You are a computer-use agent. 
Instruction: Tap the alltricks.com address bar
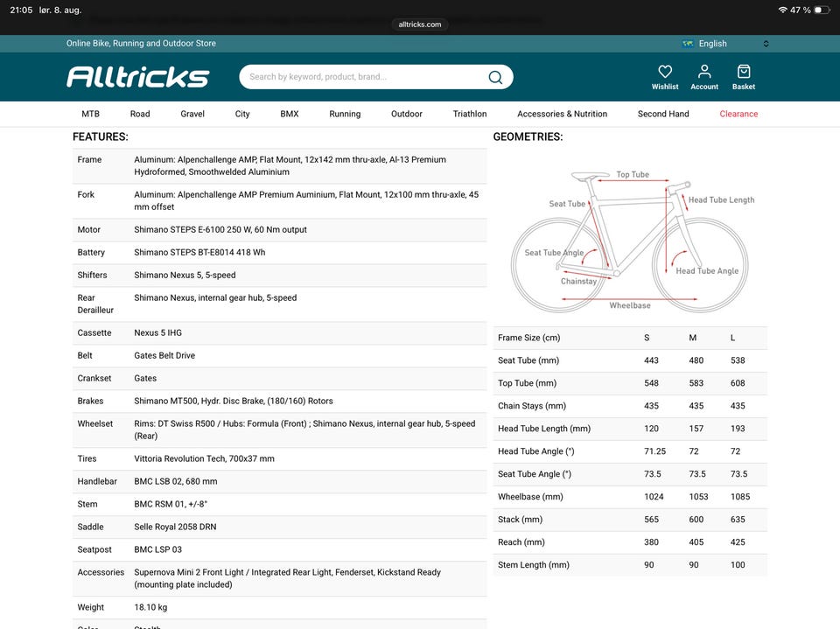(x=420, y=24)
